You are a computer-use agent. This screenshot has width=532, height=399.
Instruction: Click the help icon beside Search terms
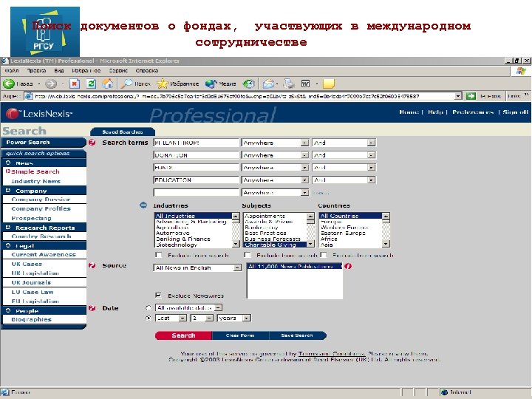pyautogui.click(x=92, y=143)
